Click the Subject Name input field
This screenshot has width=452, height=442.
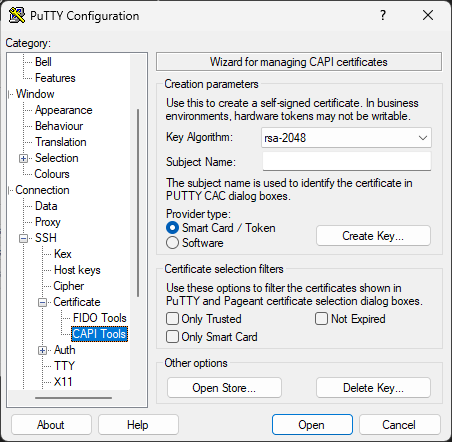pyautogui.click(x=347, y=161)
